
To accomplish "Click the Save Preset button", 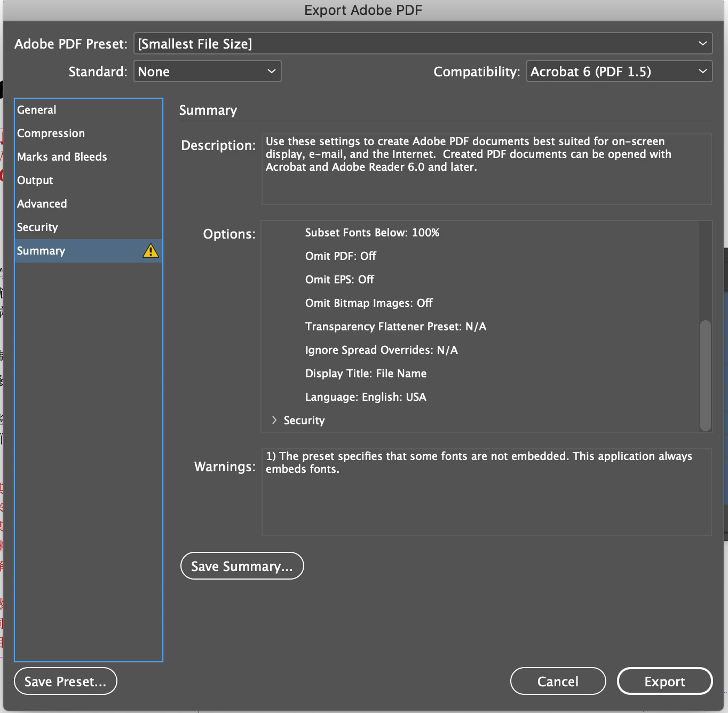I will pos(66,681).
